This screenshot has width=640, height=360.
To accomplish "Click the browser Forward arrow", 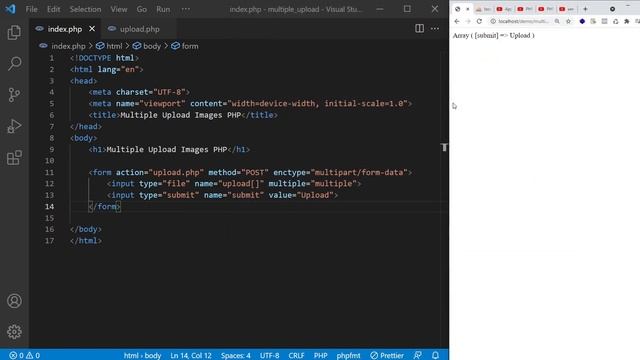I will tap(468, 21).
